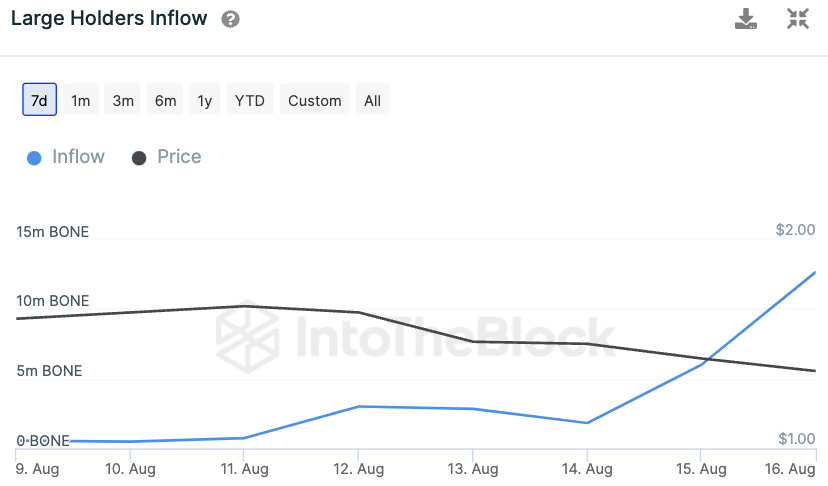Switch to 1m time range

point(81,100)
